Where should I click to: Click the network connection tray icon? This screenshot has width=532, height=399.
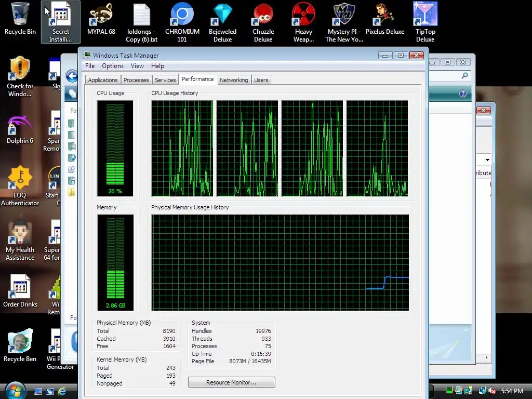(x=482, y=391)
